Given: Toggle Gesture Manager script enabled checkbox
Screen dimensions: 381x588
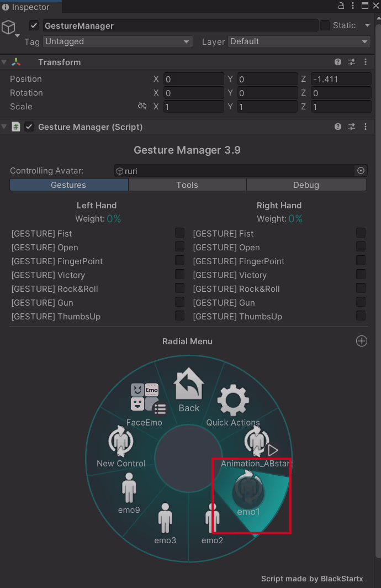Looking at the screenshot, I should (29, 127).
